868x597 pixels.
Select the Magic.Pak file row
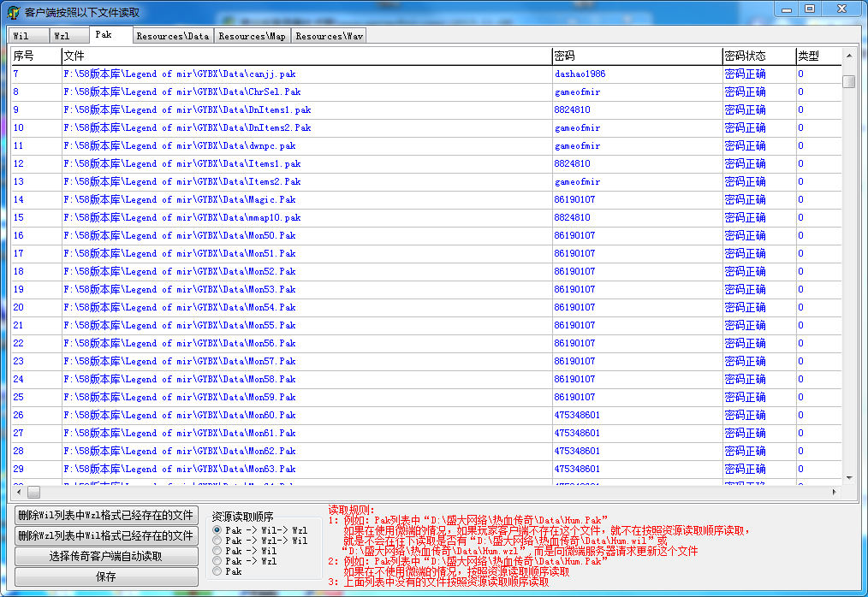[x=426, y=200]
